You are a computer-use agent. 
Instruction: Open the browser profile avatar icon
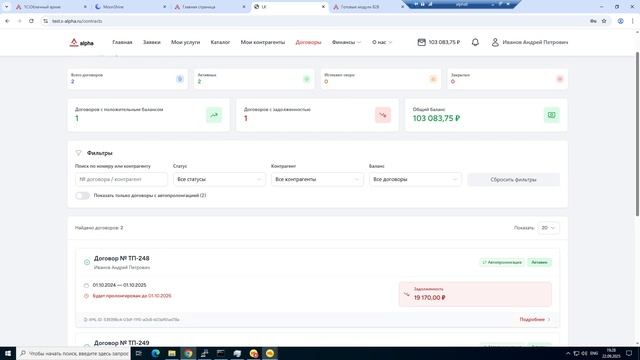[x=620, y=21]
